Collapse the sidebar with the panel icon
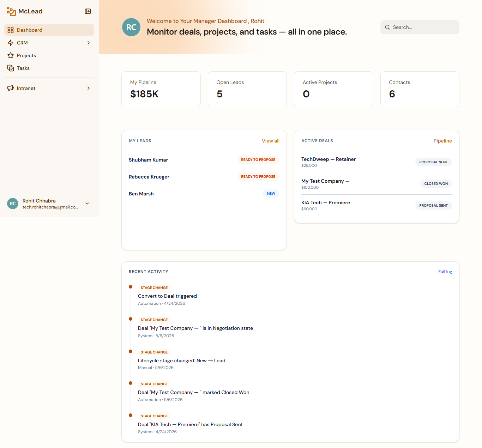This screenshot has height=448, width=482. click(x=88, y=11)
